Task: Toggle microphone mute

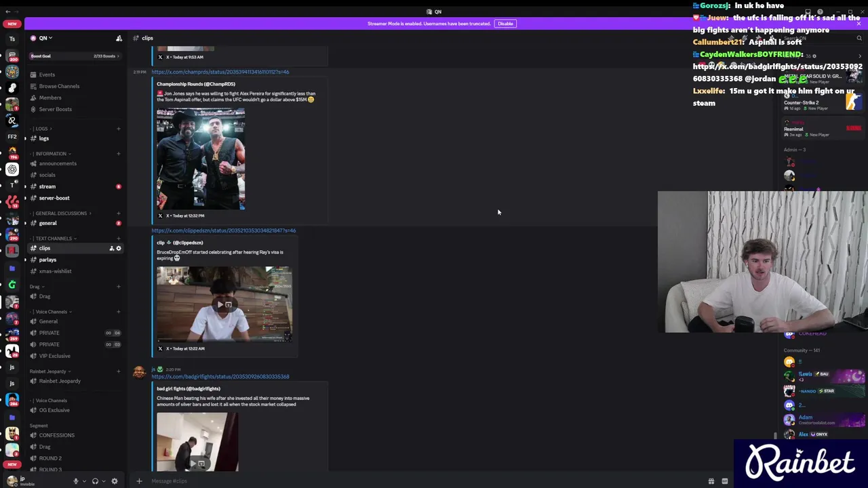Action: pyautogui.click(x=76, y=481)
